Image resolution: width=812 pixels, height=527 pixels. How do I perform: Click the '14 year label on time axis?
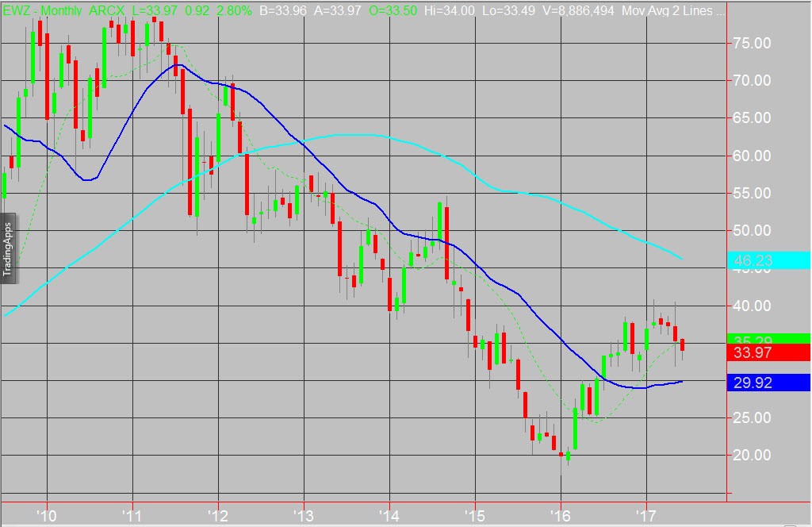[x=389, y=516]
